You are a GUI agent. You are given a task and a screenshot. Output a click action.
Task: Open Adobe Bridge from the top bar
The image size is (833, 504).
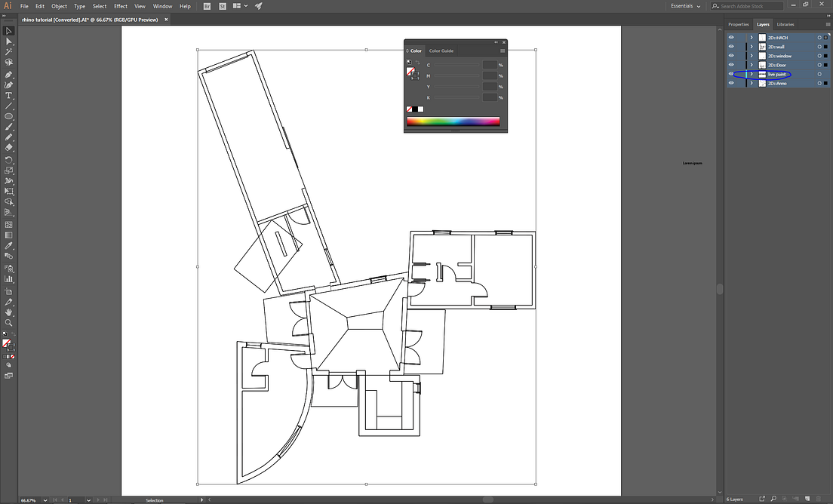(207, 6)
